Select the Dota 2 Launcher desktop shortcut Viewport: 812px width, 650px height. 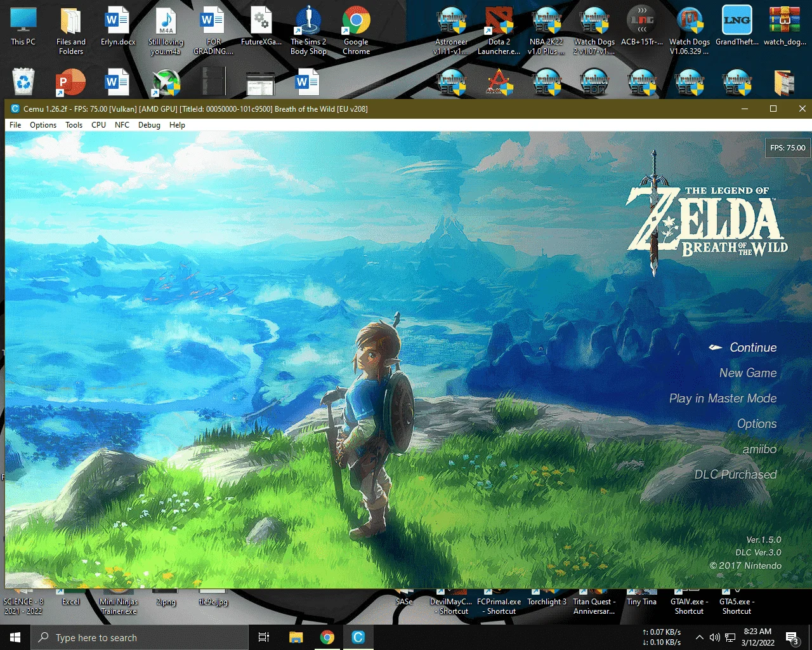[499, 30]
